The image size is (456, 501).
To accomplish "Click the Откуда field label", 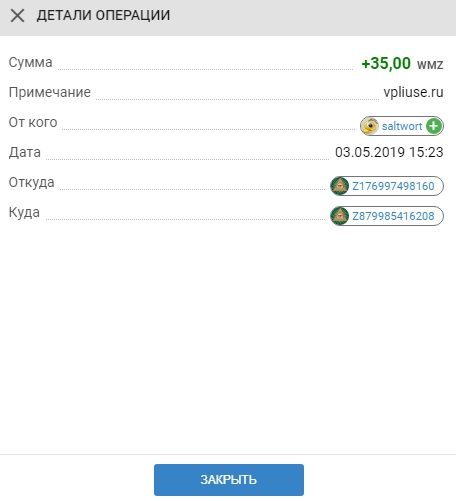I will 31,182.
